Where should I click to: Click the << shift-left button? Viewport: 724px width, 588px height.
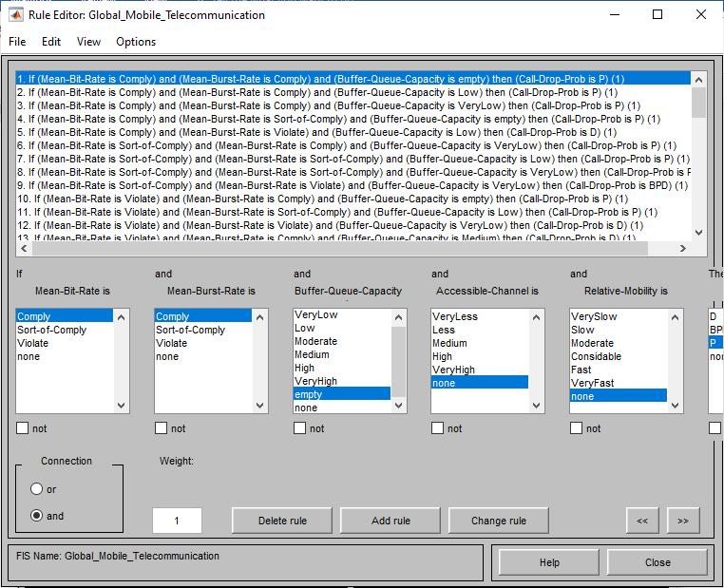click(642, 521)
